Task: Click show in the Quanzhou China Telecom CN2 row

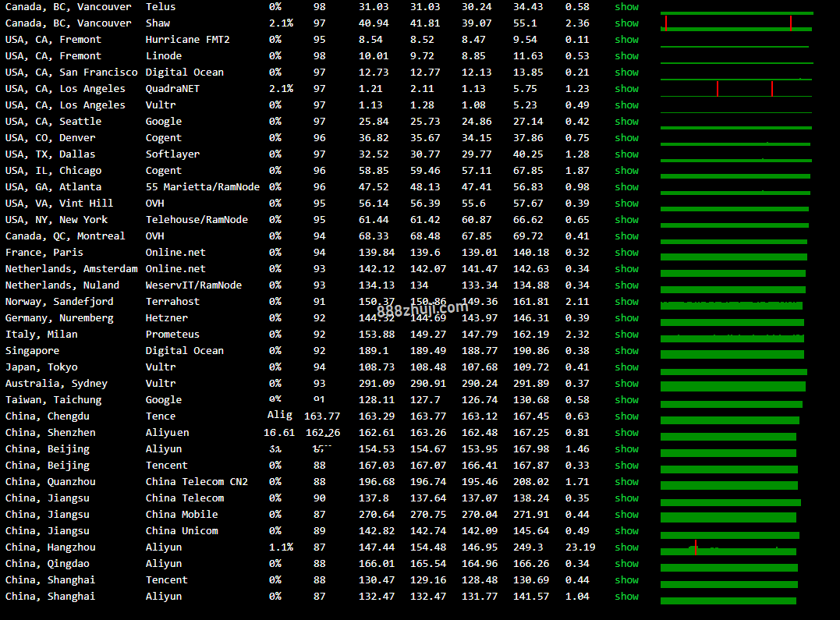Action: click(626, 482)
